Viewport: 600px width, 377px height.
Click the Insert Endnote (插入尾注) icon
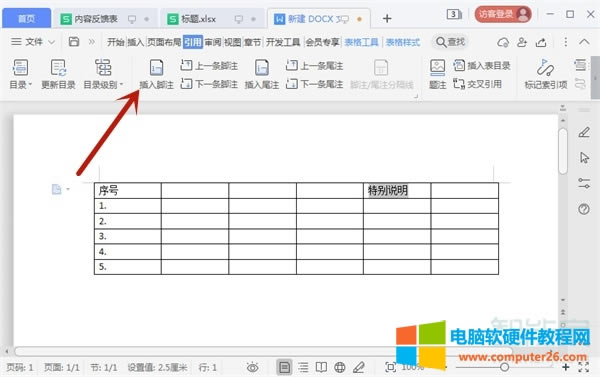tap(262, 68)
